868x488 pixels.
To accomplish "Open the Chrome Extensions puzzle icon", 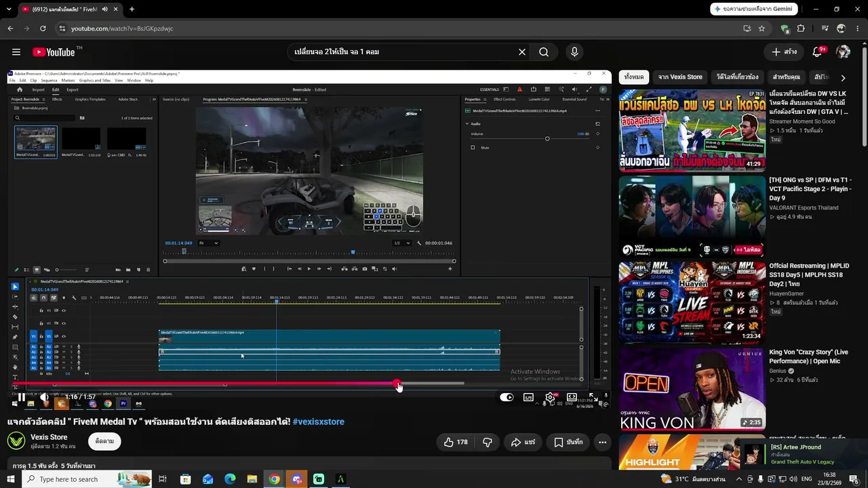I will tap(801, 28).
